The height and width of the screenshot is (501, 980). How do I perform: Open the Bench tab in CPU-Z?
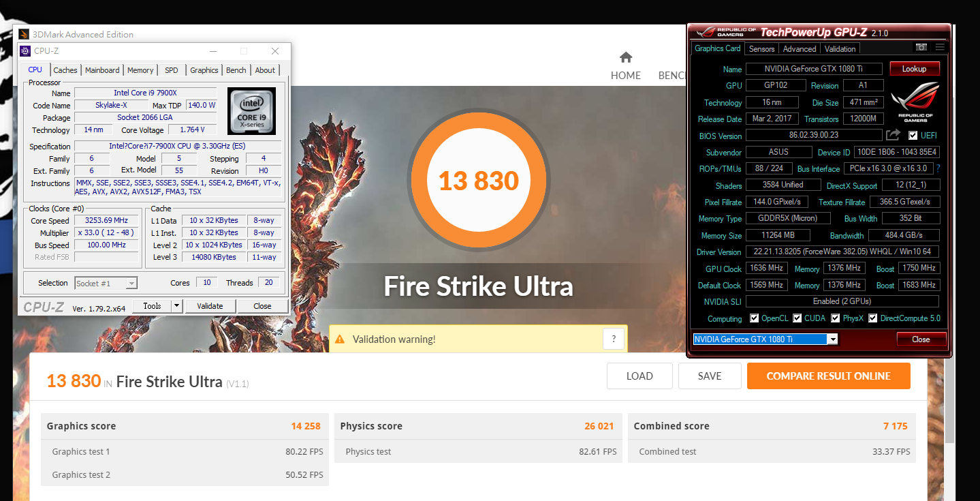236,70
